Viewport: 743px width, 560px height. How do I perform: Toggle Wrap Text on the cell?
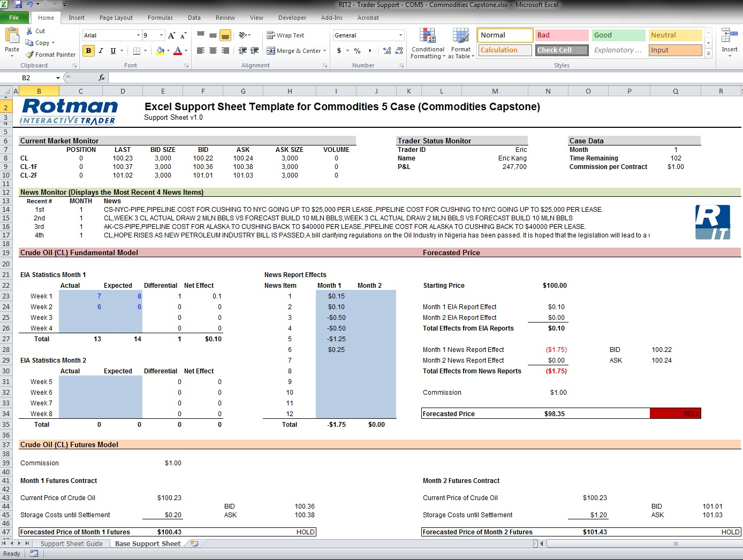coord(285,35)
